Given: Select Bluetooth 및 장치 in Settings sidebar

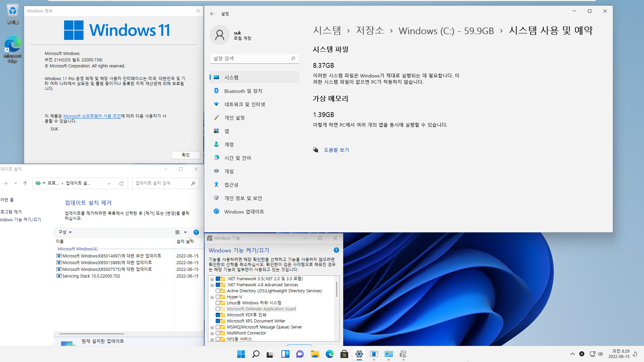Looking at the screenshot, I should pyautogui.click(x=255, y=91).
